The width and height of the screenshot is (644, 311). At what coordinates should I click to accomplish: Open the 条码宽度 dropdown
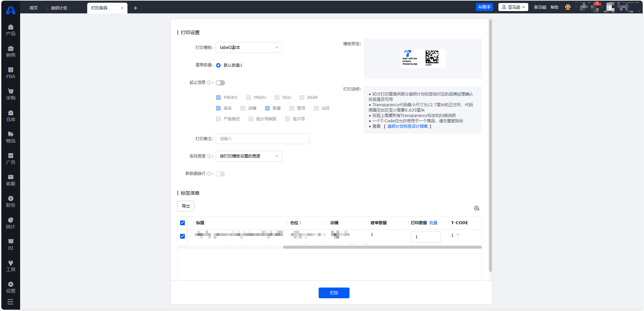249,156
